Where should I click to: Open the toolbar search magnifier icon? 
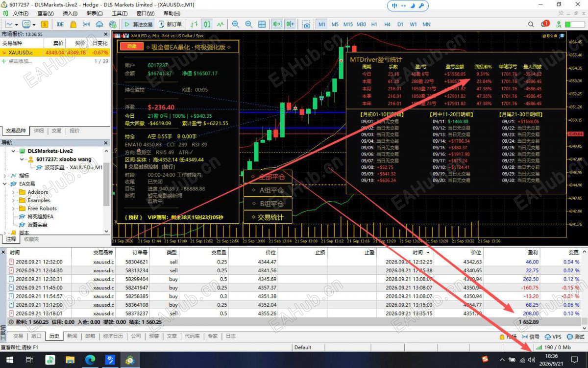click(531, 24)
